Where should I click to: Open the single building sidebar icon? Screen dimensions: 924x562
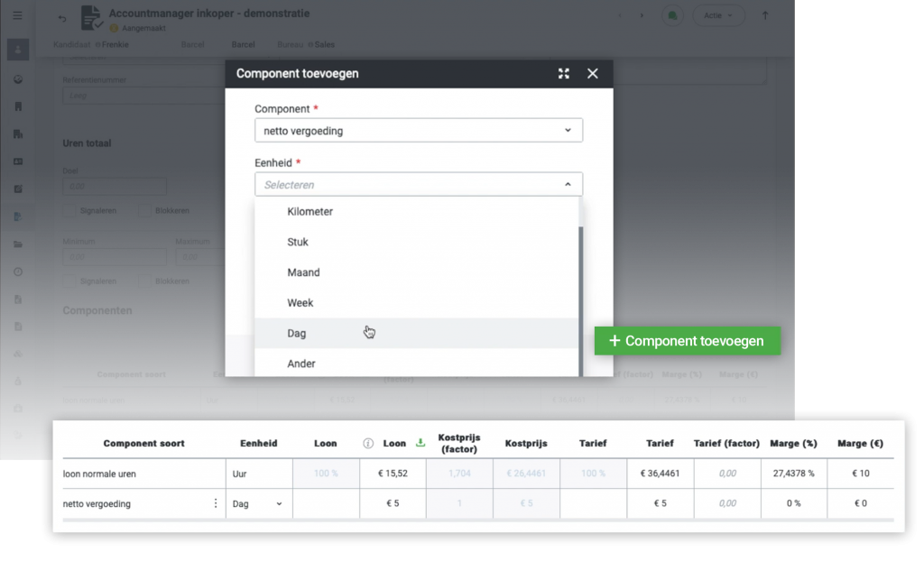point(18,106)
